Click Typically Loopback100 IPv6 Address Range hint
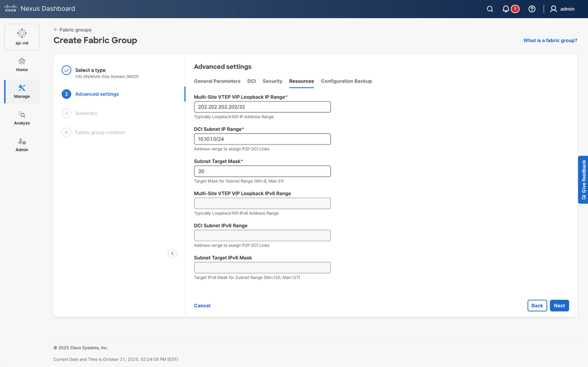588x367 pixels. [x=236, y=213]
